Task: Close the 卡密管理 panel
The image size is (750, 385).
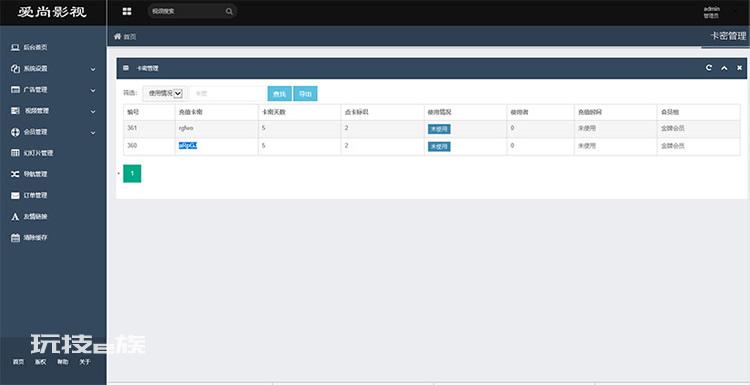Action: pos(739,68)
